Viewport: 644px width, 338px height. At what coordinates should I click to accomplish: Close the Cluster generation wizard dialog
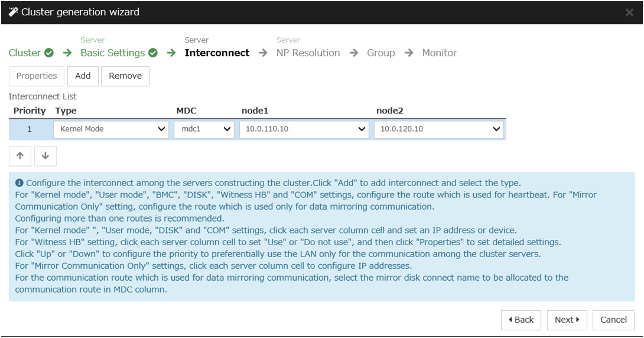[x=629, y=12]
